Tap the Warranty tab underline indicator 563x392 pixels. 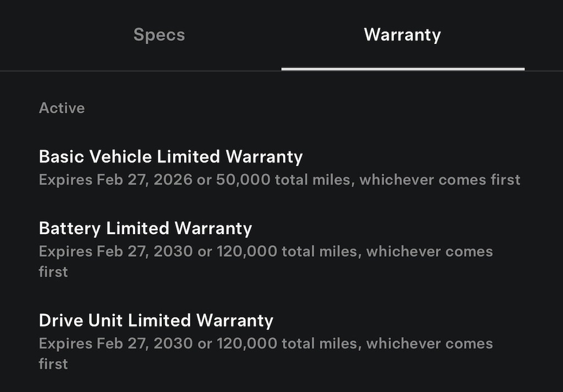402,68
